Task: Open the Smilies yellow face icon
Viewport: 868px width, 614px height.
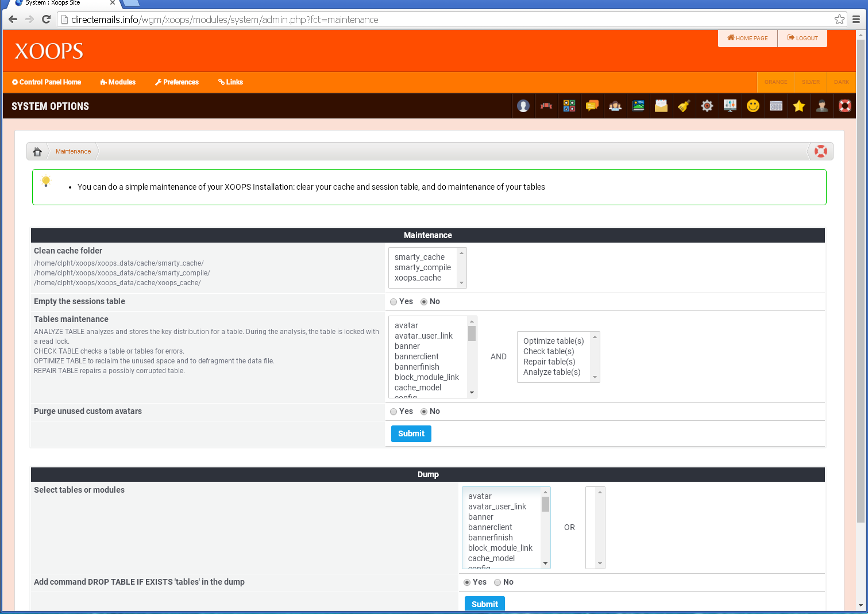Action: [753, 106]
